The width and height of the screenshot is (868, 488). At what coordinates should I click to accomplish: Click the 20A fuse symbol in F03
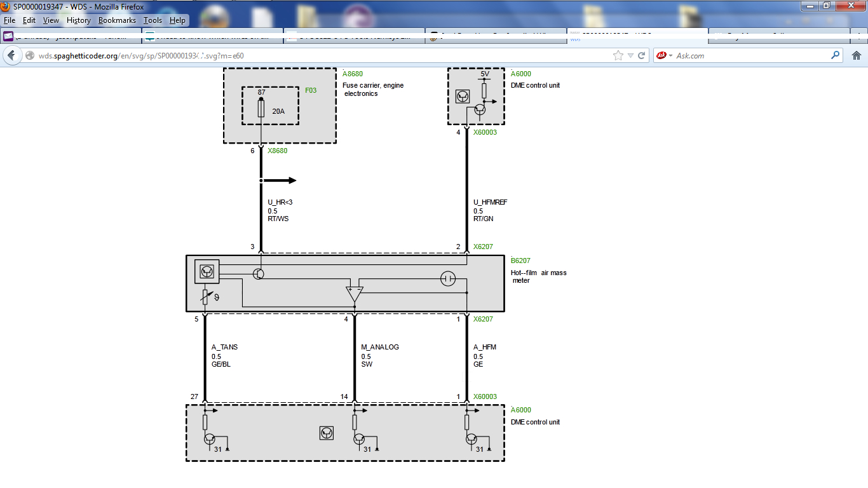(261, 109)
